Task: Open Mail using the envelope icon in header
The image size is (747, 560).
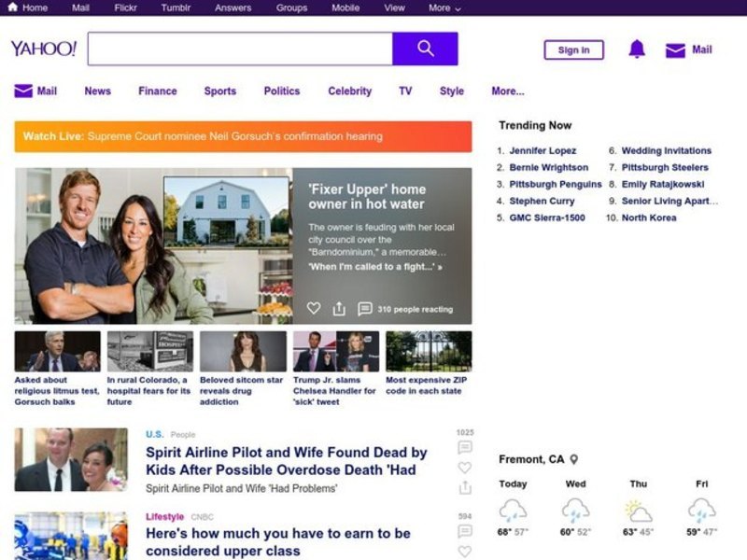Action: click(675, 50)
